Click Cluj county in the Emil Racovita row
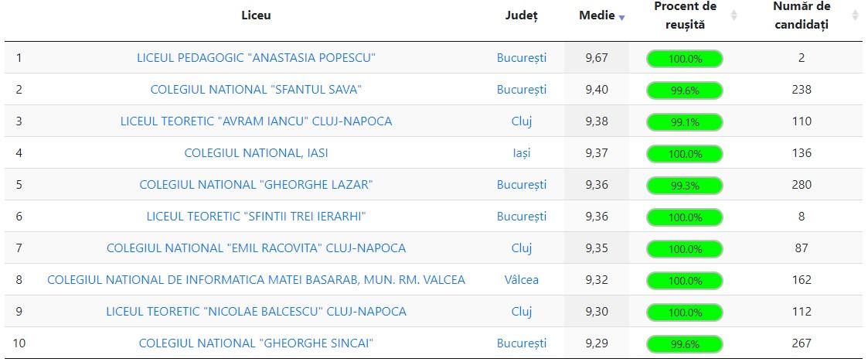868x362 pixels. (521, 248)
